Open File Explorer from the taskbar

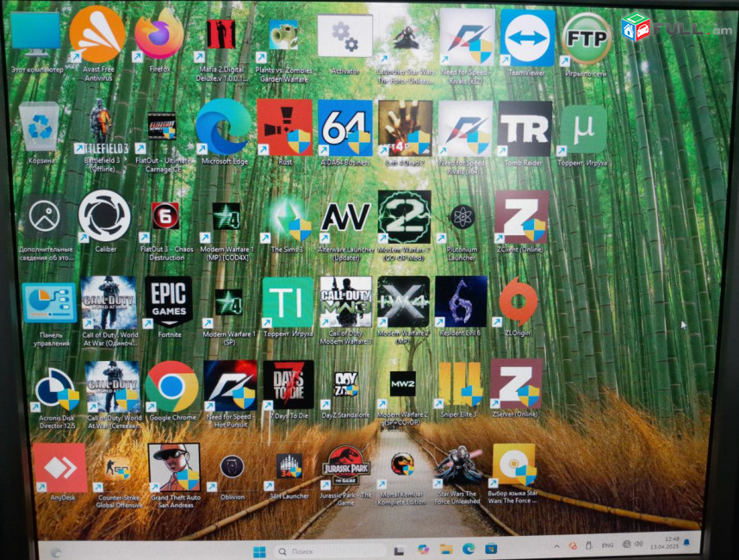(445, 549)
